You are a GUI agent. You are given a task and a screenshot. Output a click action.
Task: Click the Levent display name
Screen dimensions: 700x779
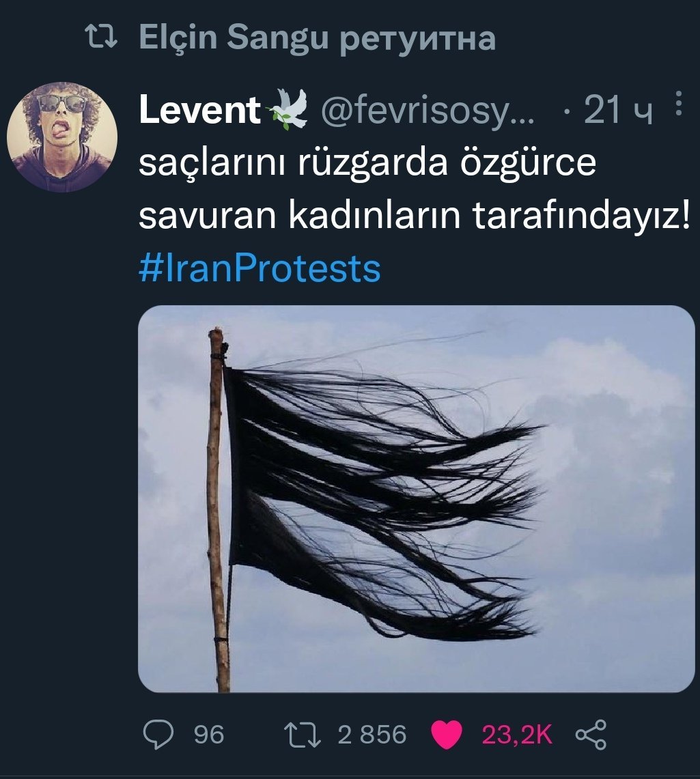199,109
